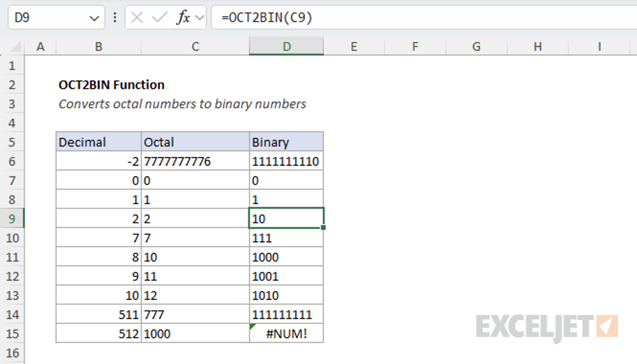Viewport: 637px width, 364px height.
Task: Select row 10 header
Action: click(x=11, y=238)
